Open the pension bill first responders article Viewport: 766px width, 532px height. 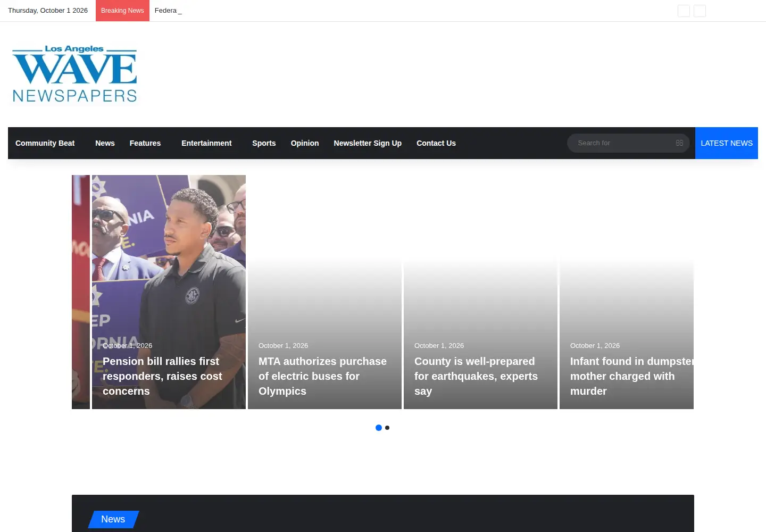tap(162, 376)
